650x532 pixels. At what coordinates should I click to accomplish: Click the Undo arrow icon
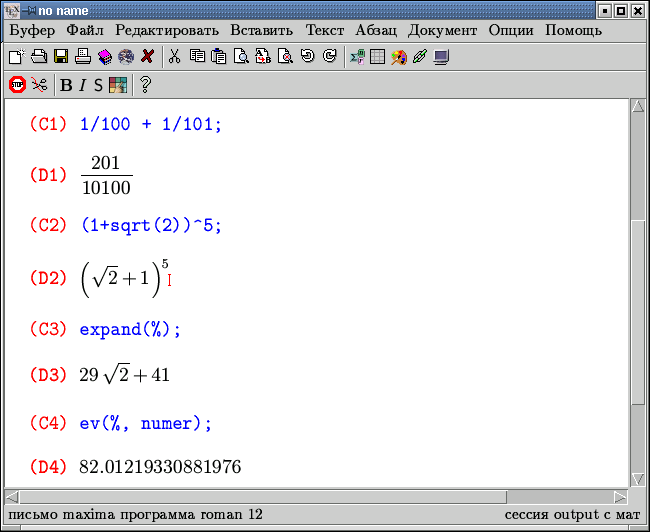[x=307, y=57]
